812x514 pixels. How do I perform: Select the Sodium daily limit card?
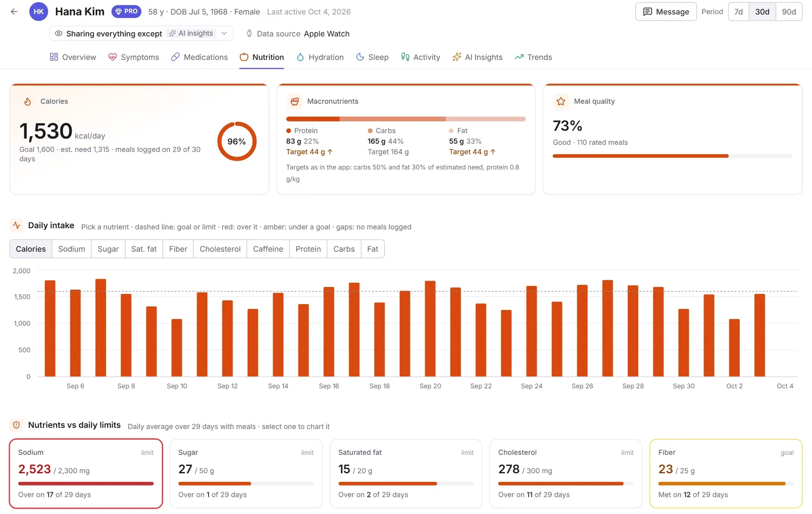(x=86, y=473)
